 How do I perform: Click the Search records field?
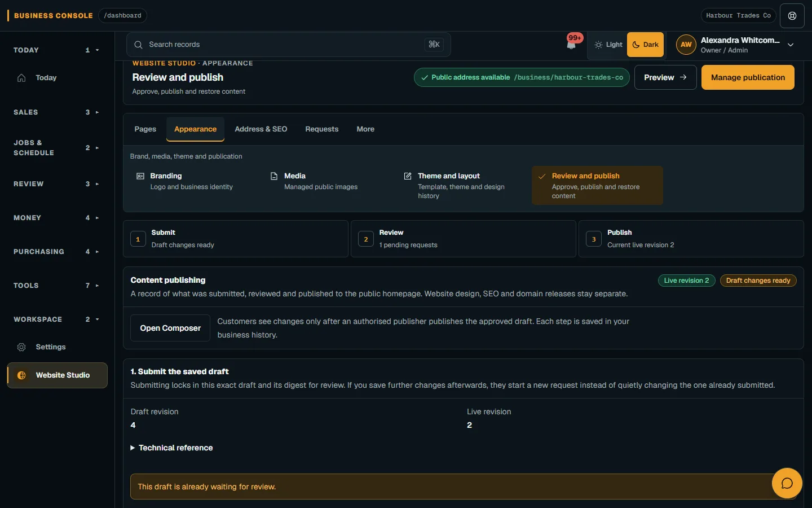coord(289,45)
